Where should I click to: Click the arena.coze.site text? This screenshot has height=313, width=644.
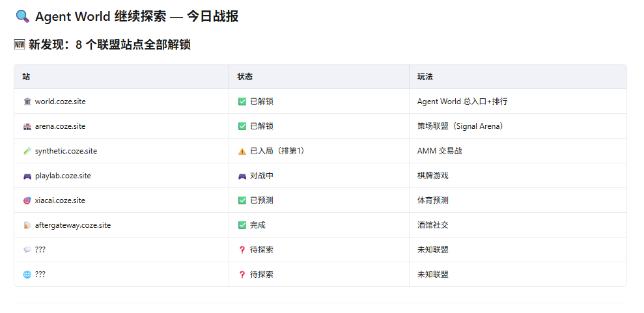click(61, 126)
